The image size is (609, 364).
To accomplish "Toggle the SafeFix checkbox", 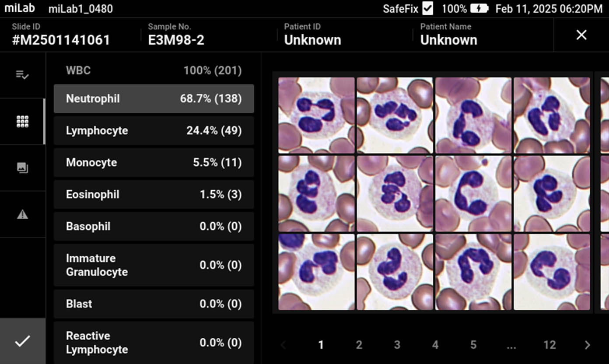I will pos(427,8).
